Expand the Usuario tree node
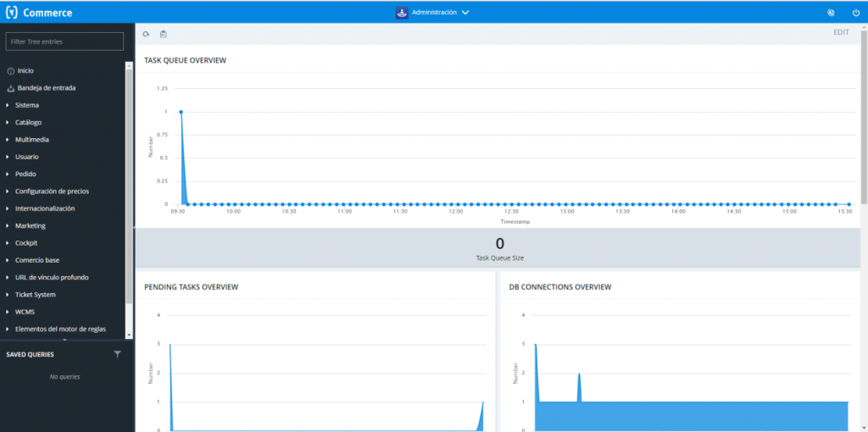 pos(7,157)
